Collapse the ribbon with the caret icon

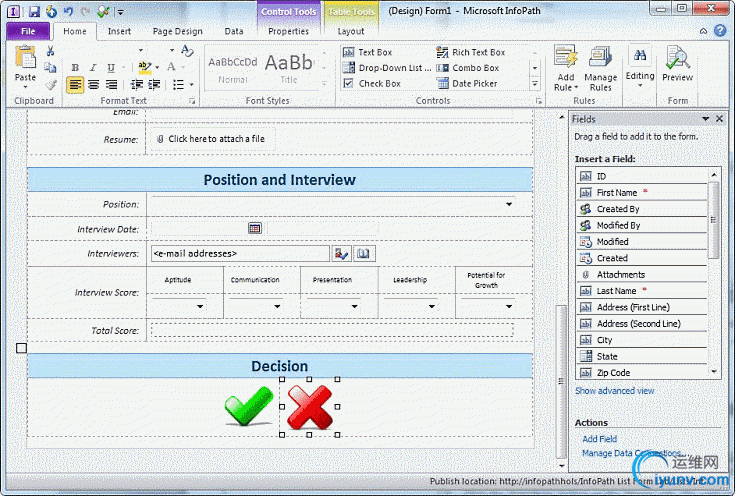703,31
